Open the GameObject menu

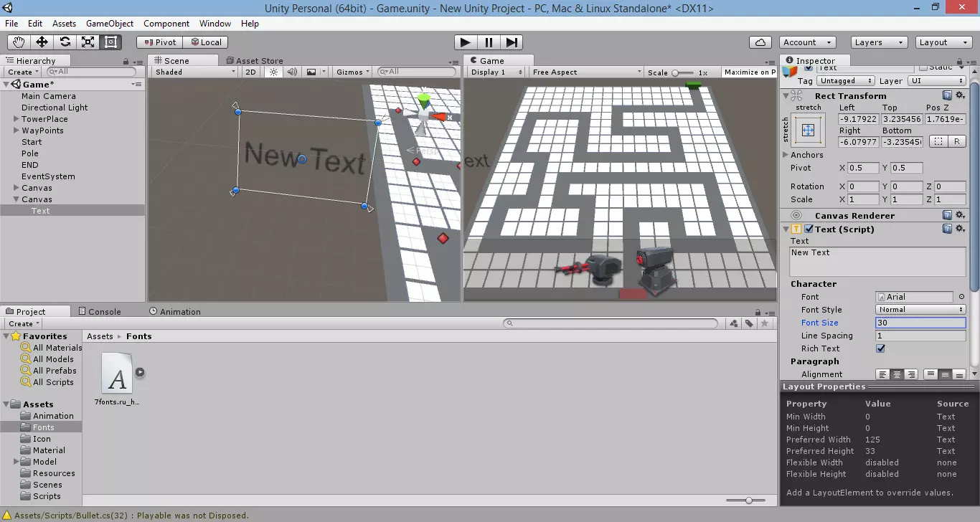point(110,24)
